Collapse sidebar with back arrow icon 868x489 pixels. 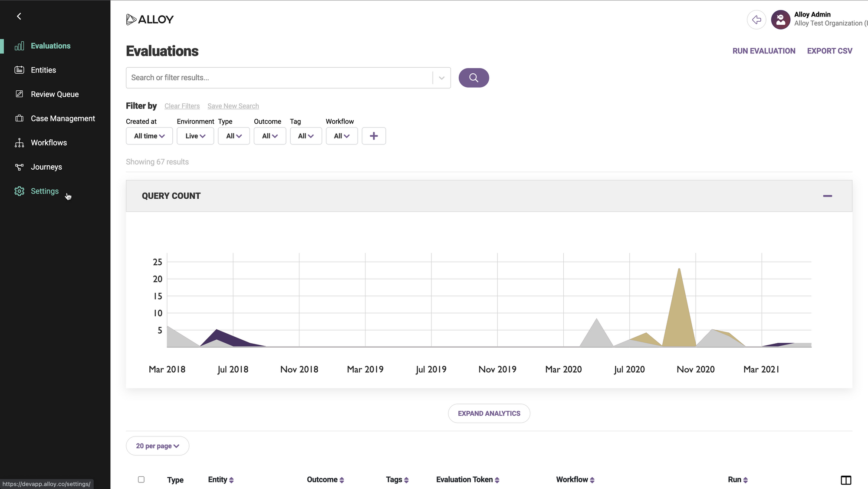pyautogui.click(x=19, y=16)
